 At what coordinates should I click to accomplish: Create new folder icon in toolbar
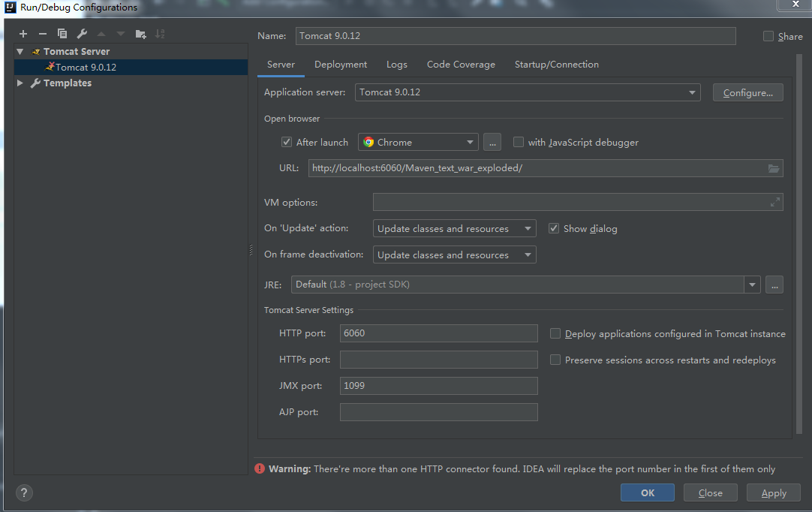[x=140, y=35]
